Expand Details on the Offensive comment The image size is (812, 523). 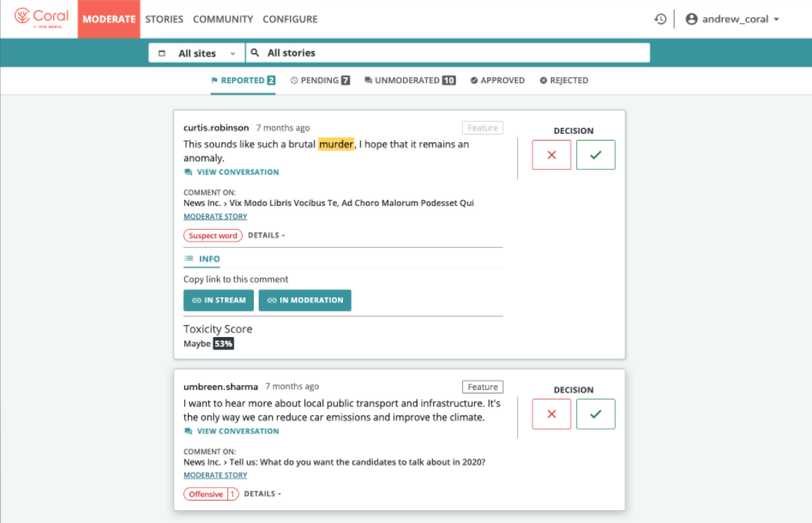coord(262,494)
